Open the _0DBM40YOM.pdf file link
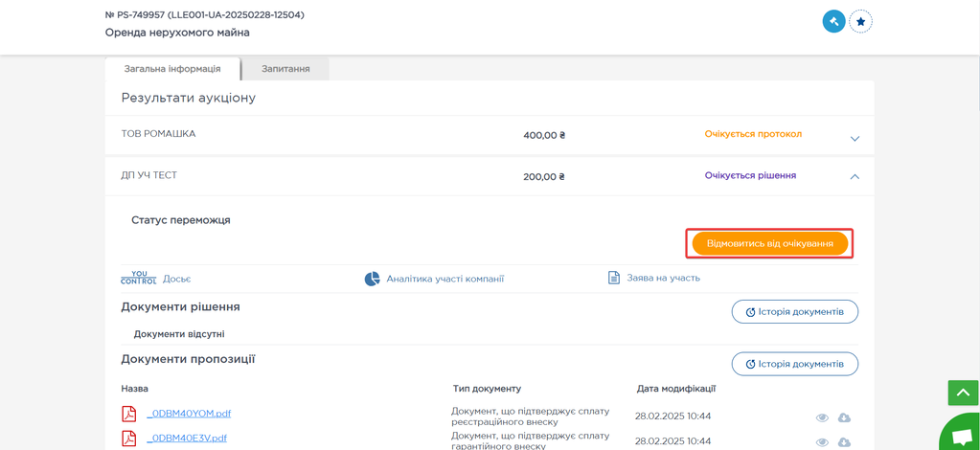The image size is (980, 450). pyautogui.click(x=190, y=414)
